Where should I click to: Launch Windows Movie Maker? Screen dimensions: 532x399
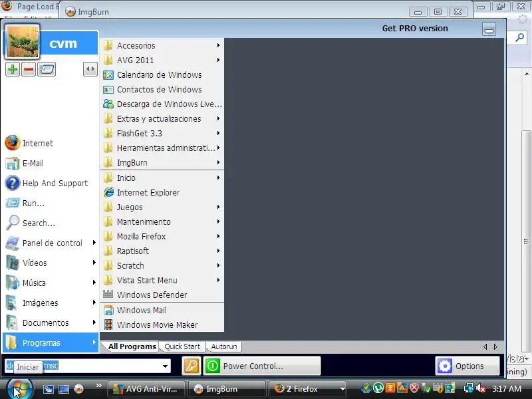tap(162, 325)
